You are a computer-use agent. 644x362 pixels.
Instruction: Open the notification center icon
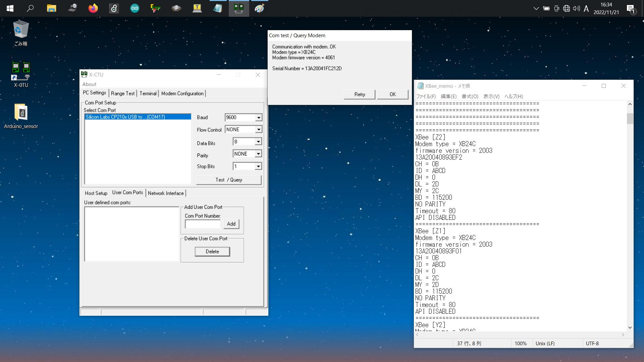point(631,9)
